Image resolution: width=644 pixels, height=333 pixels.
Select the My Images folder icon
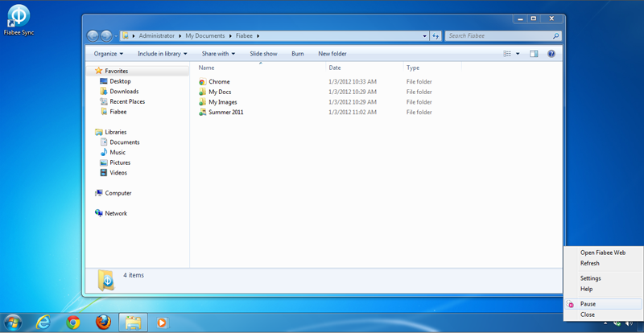202,102
